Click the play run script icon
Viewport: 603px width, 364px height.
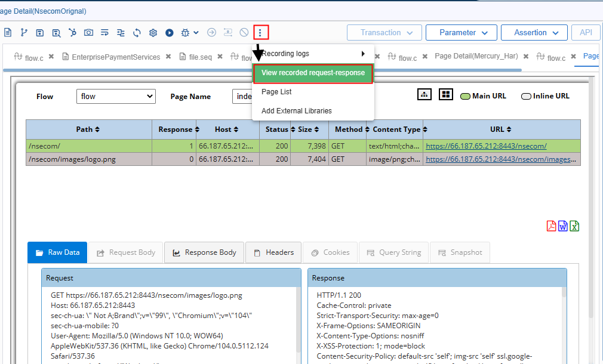coord(169,33)
